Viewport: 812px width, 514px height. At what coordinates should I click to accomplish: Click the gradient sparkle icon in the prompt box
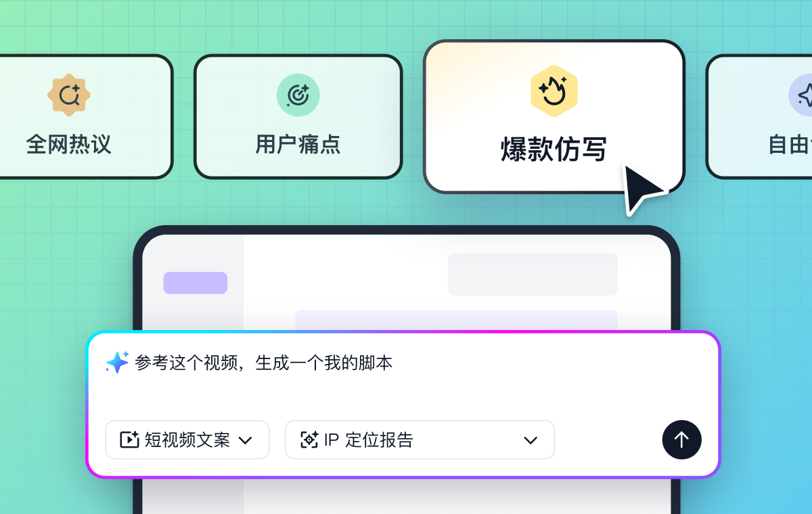coord(117,363)
